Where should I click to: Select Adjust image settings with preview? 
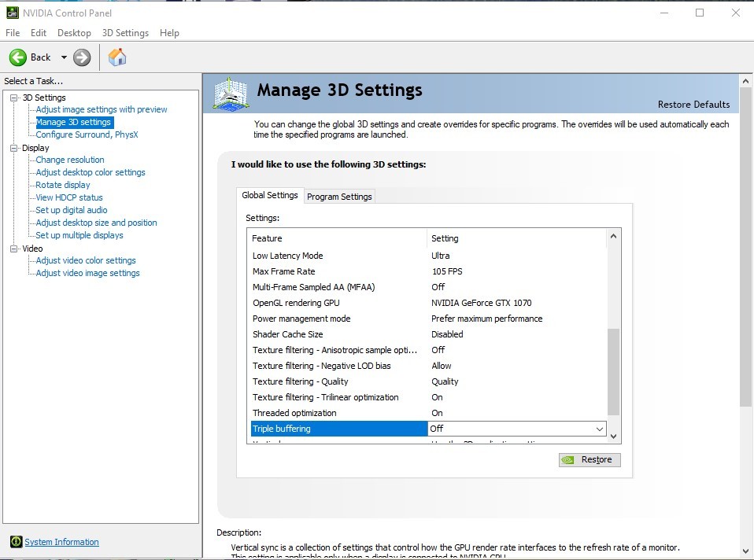pos(102,109)
